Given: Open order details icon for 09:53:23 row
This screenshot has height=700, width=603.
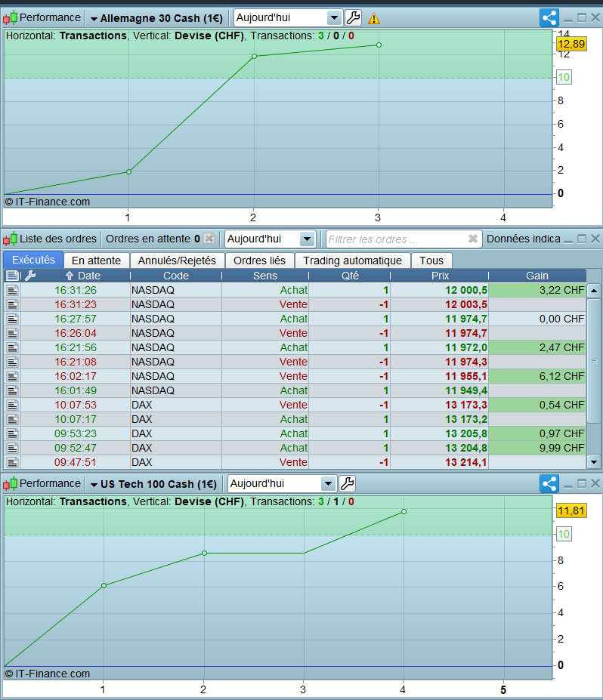Looking at the screenshot, I should pyautogui.click(x=13, y=433).
